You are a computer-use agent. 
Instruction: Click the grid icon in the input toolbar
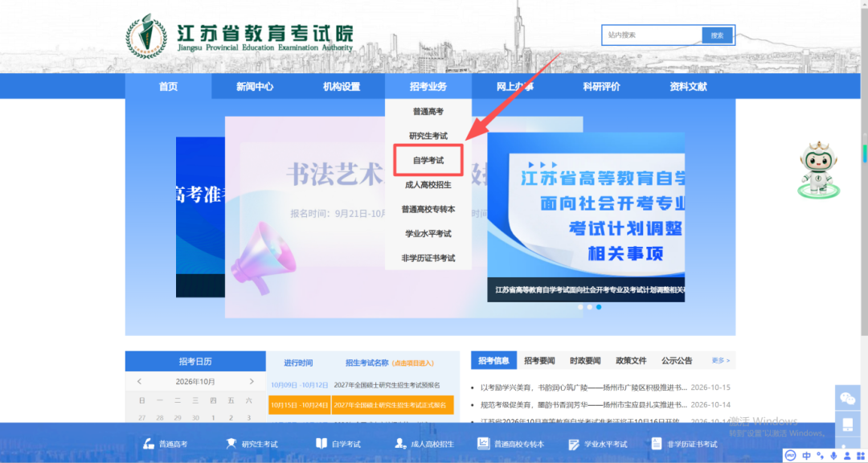[x=859, y=455]
